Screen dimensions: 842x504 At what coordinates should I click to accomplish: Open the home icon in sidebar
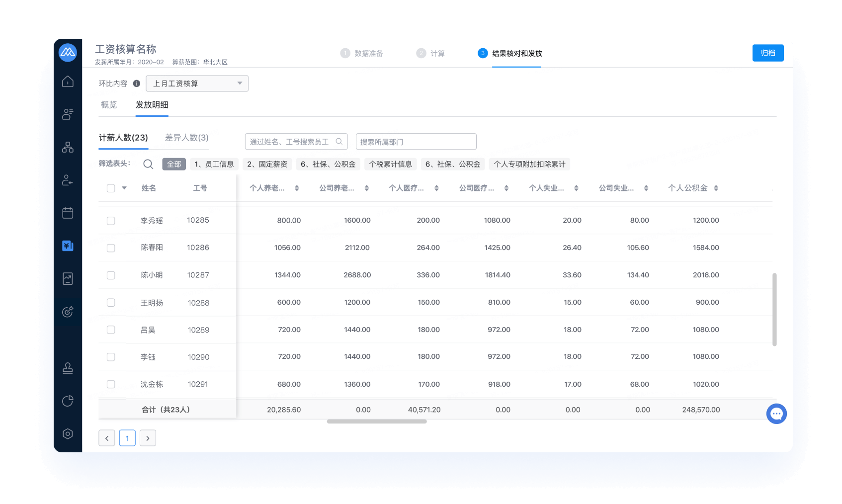(x=68, y=82)
